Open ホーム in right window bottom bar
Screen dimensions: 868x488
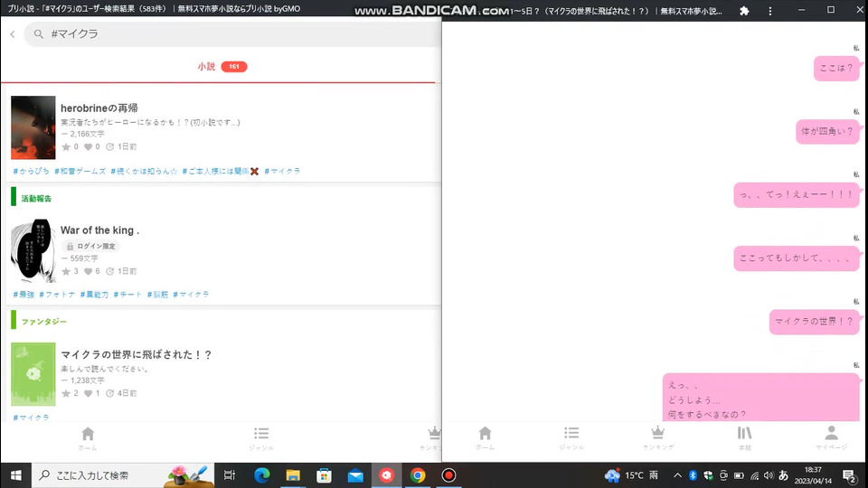[x=485, y=438]
